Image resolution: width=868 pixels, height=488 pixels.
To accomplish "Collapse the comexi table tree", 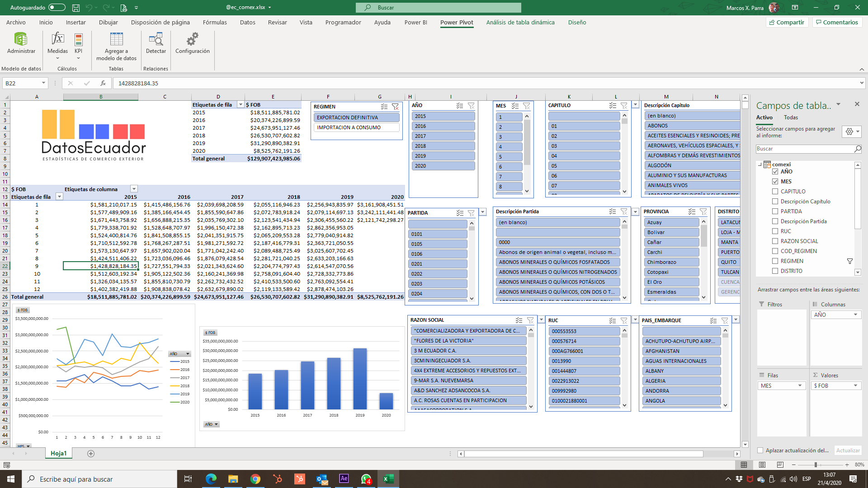I will click(x=759, y=164).
